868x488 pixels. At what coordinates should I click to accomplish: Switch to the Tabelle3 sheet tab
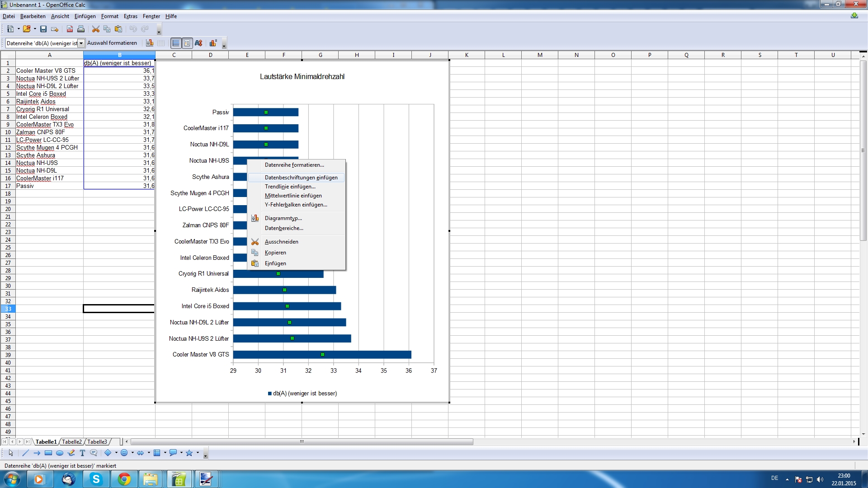click(97, 442)
